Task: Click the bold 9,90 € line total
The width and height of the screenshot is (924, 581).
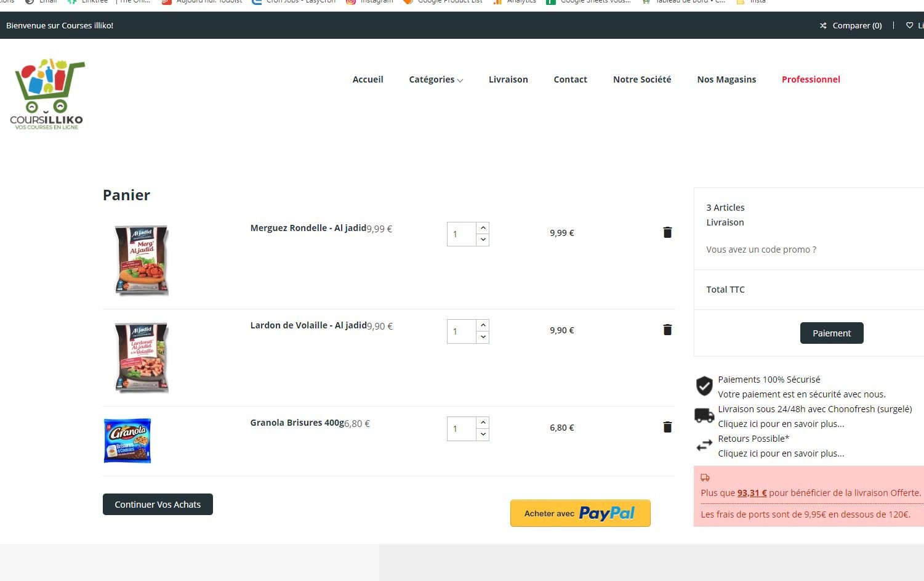Action: tap(562, 330)
